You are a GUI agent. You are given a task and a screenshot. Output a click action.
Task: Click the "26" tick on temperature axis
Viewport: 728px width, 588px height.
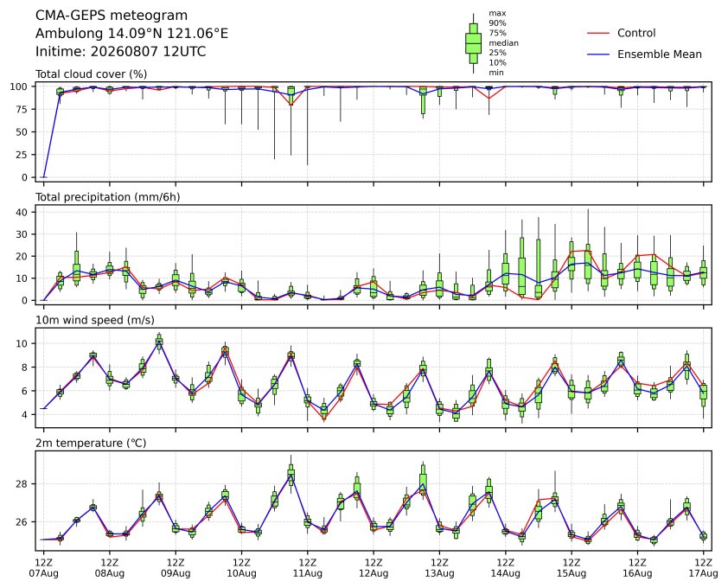(x=22, y=522)
